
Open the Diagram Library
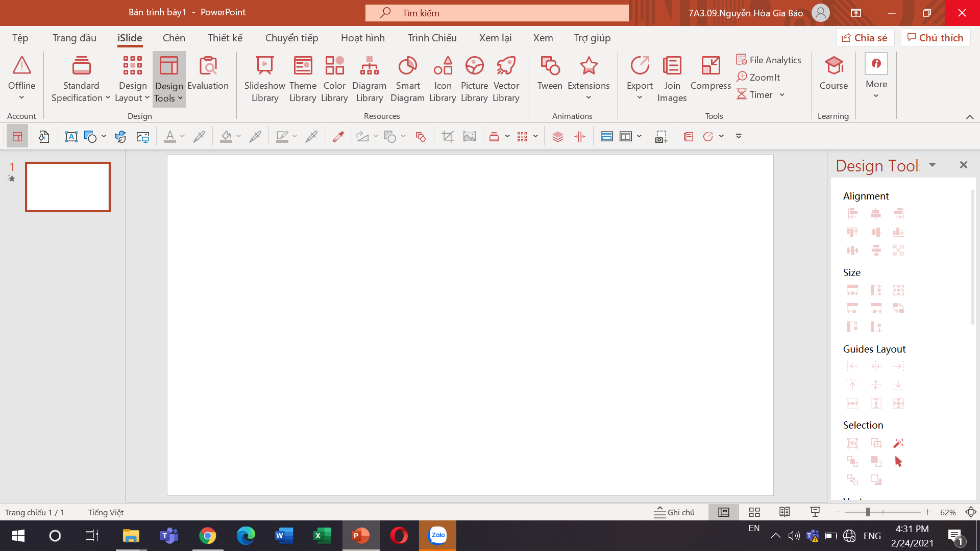point(369,79)
